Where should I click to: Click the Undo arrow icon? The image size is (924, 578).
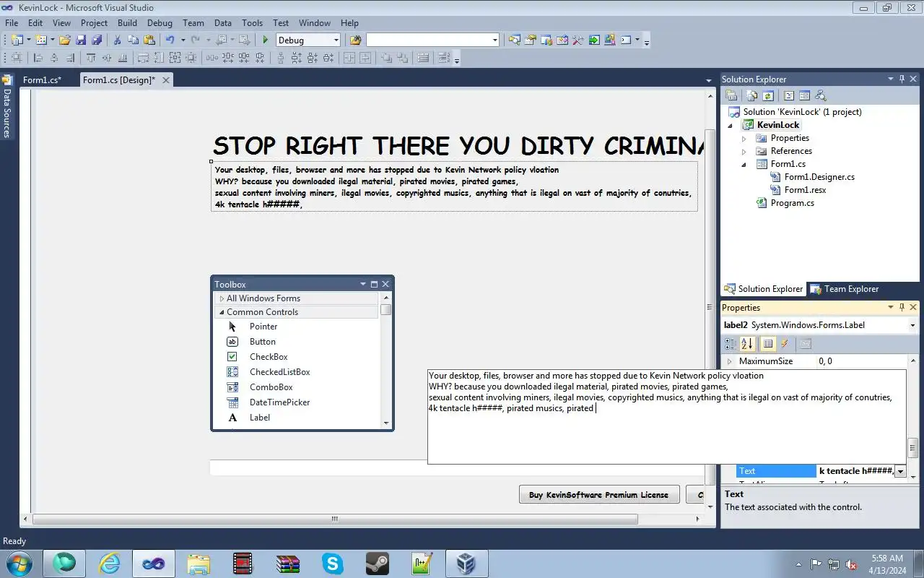coord(170,40)
